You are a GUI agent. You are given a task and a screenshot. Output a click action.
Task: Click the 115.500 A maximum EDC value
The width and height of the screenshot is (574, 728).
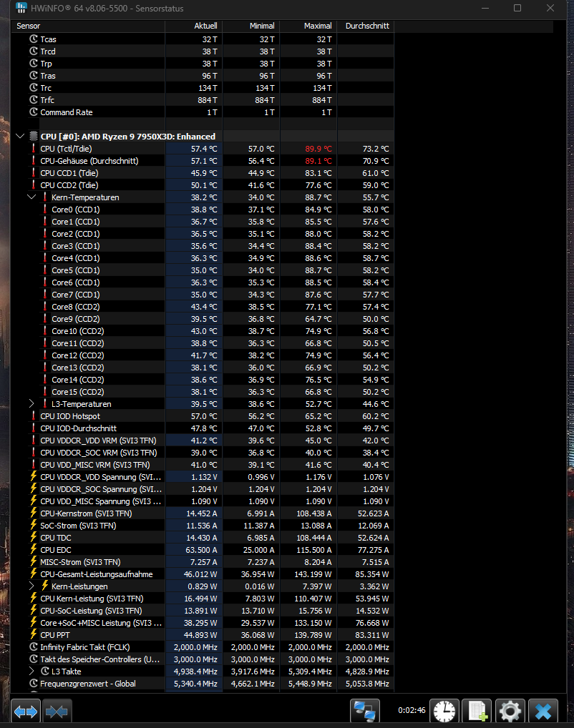(x=314, y=550)
